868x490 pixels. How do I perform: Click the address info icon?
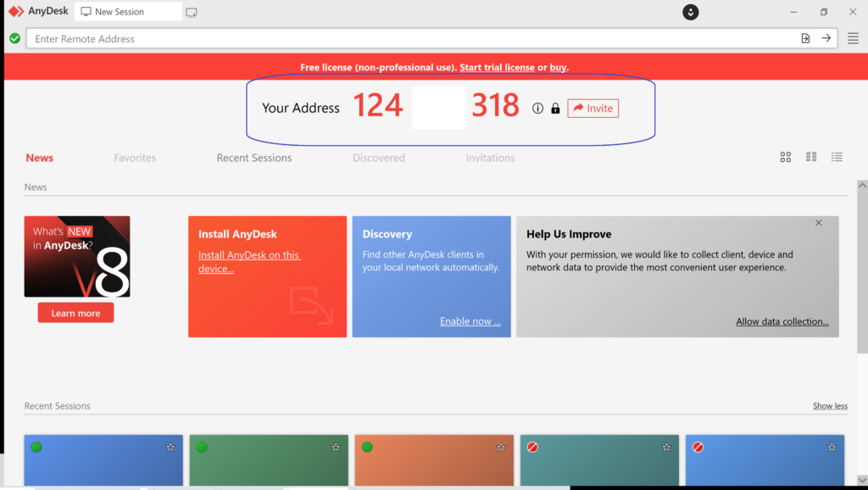[x=537, y=109]
